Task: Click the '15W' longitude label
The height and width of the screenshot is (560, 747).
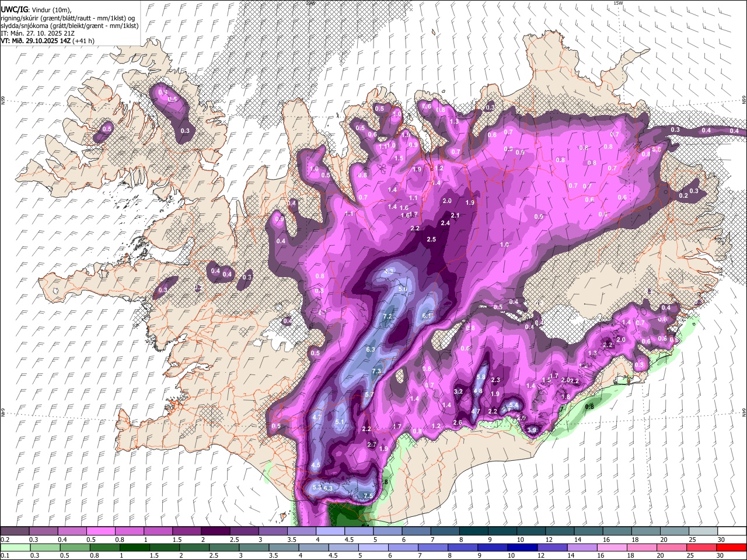Action: [618, 3]
